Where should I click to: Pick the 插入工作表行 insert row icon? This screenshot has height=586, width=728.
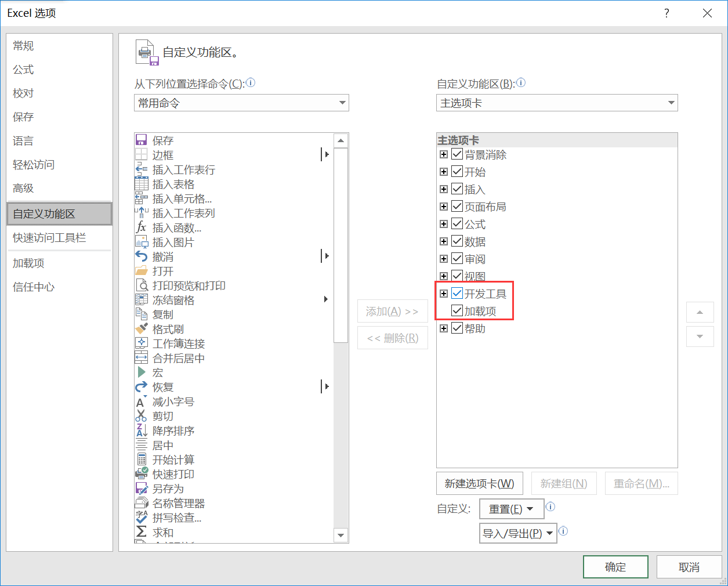click(x=141, y=169)
